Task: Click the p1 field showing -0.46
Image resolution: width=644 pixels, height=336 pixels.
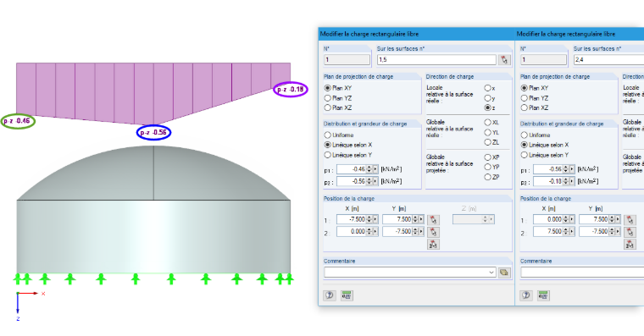Action: (x=352, y=169)
